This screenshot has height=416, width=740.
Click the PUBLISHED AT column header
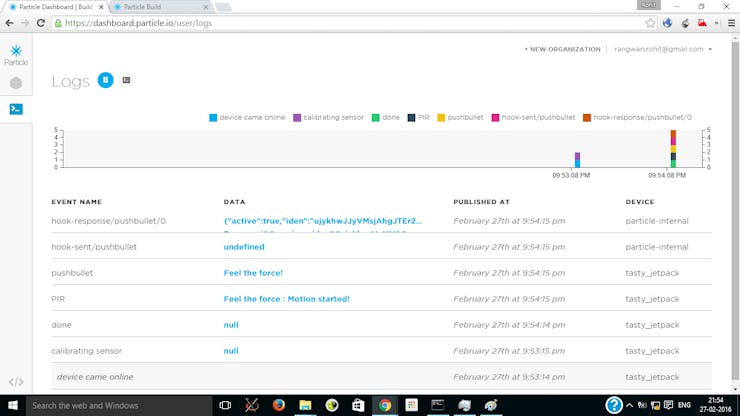(481, 202)
